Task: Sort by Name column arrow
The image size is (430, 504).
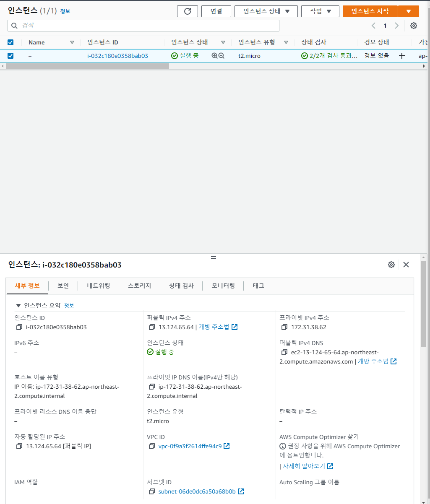Action: coord(72,42)
